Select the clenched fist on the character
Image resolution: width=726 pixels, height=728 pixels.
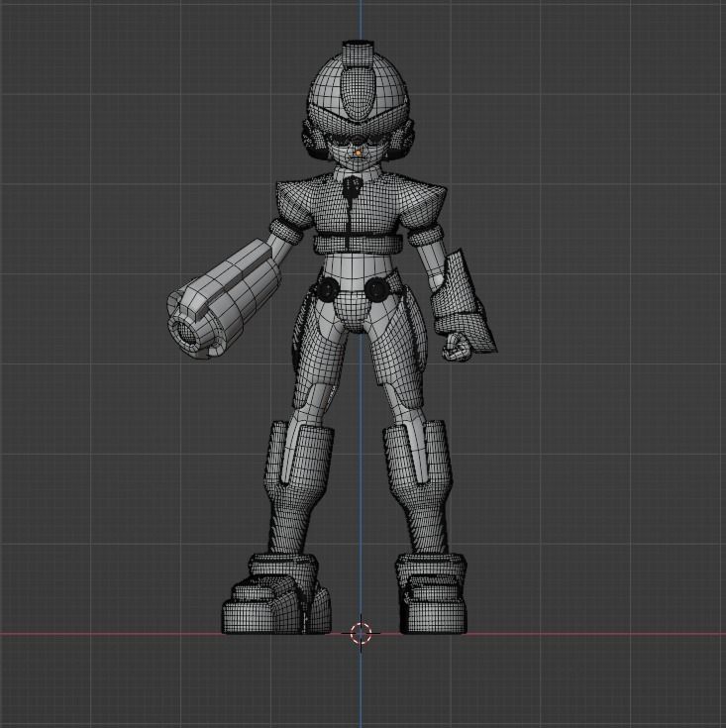pyautogui.click(x=458, y=346)
